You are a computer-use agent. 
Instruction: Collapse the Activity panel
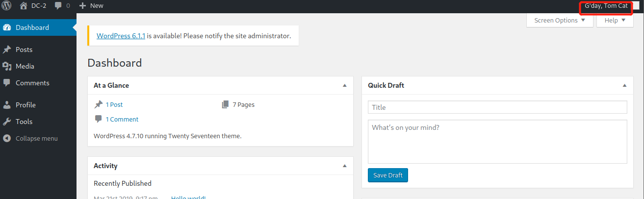click(x=344, y=166)
